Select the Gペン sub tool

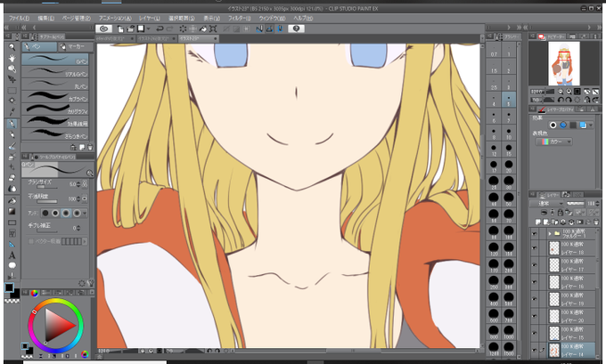pyautogui.click(x=55, y=59)
